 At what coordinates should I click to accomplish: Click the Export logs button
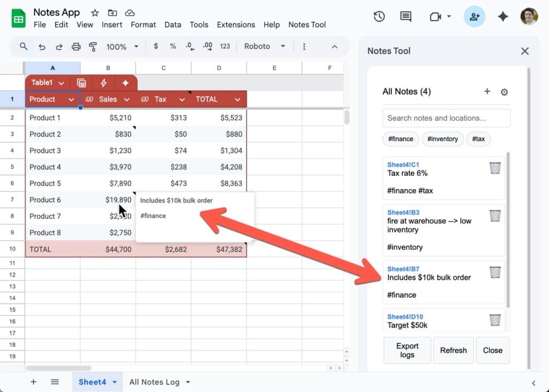point(407,350)
